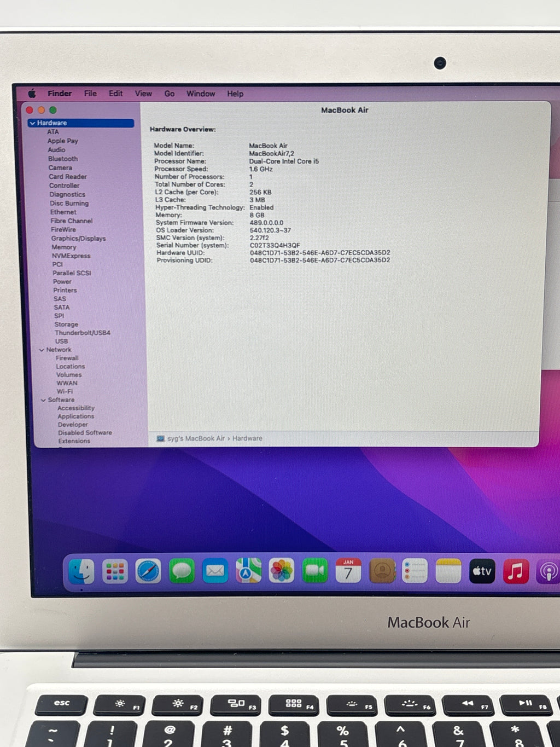Select Memory in sidebar

[x=64, y=247]
